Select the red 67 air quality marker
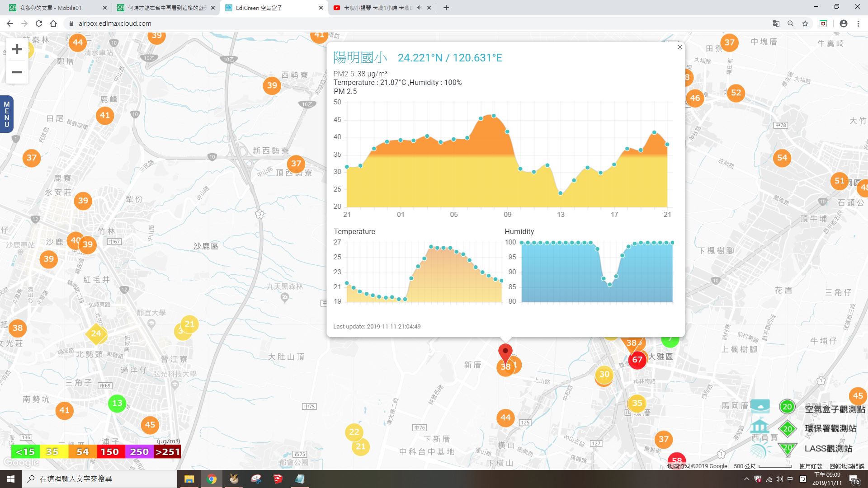This screenshot has width=868, height=488. click(637, 360)
